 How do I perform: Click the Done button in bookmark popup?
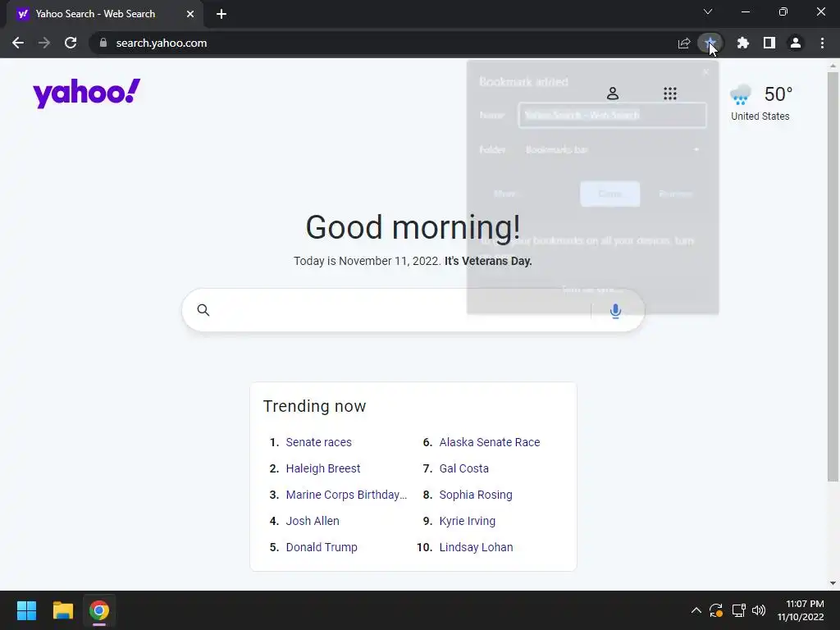click(x=609, y=194)
